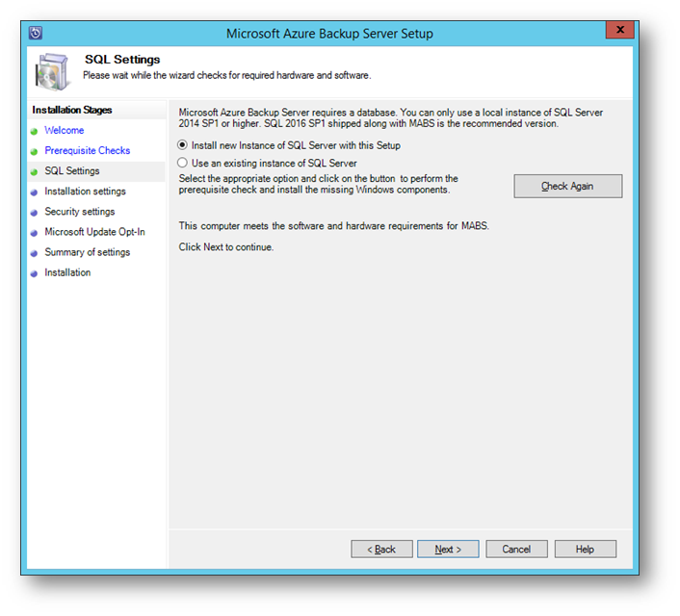Click the setup software box icon
The width and height of the screenshot is (680, 616).
52,72
